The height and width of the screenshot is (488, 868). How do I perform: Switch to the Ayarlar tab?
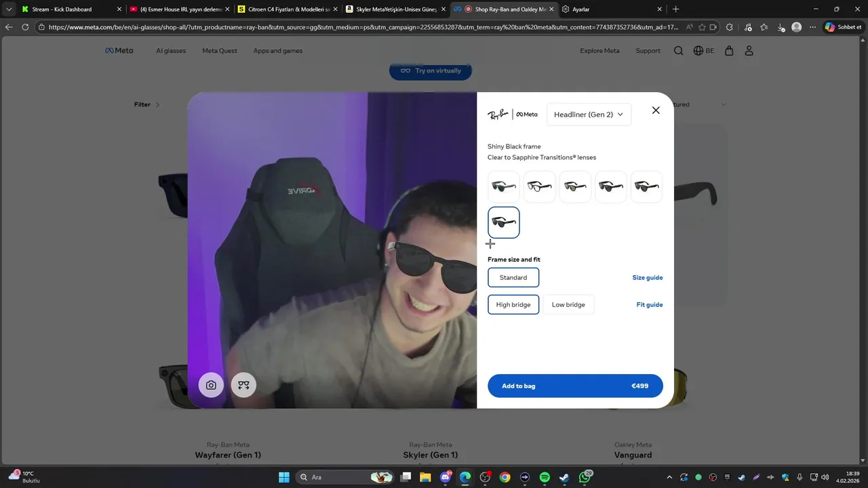click(x=612, y=9)
